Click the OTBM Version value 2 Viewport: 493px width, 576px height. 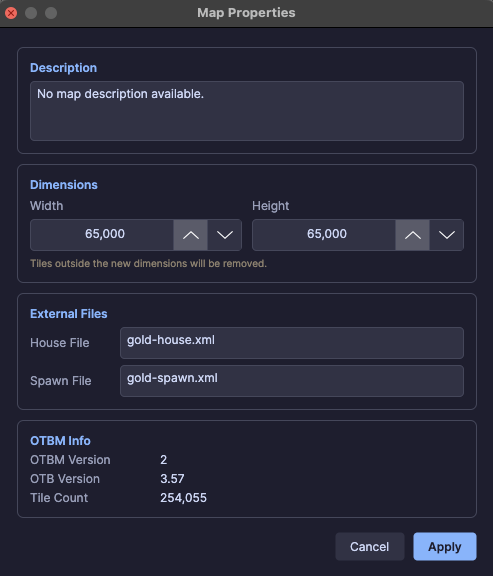tap(163, 460)
